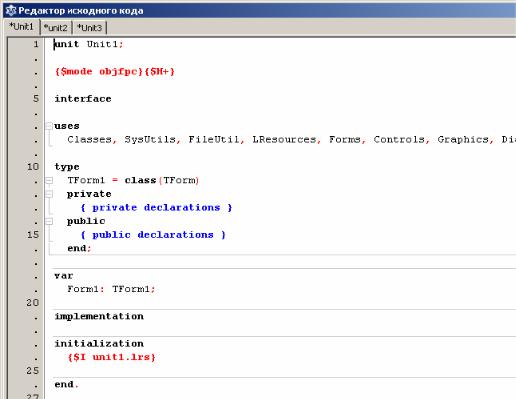
Task: Click 'Forms' in the uses clause
Action: click(x=345, y=139)
